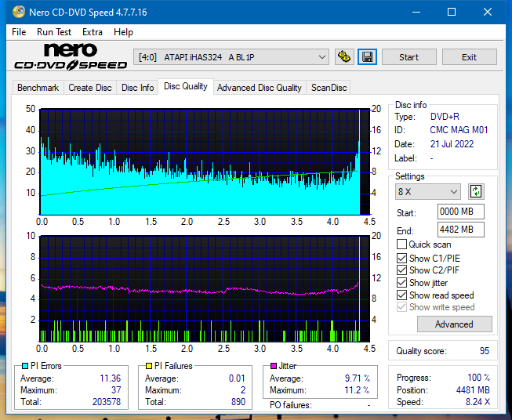Click the save floppy disk icon
The width and height of the screenshot is (512, 420).
[367, 57]
